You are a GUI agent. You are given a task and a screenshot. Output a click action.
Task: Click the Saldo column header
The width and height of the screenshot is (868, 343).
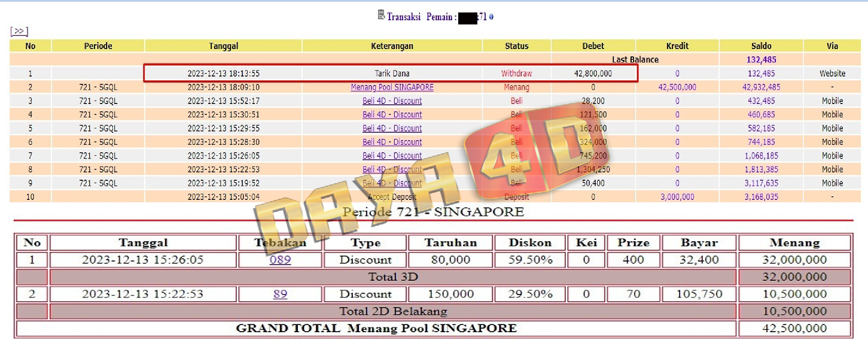click(761, 46)
